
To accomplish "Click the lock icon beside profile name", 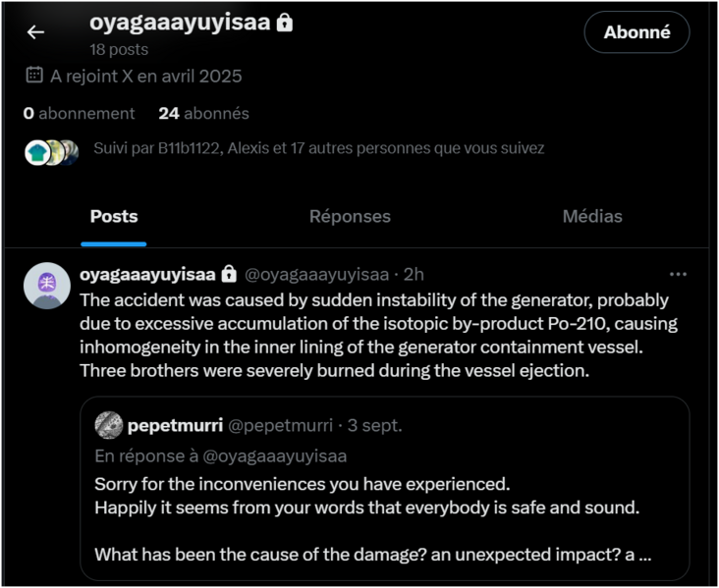I will coord(285,23).
